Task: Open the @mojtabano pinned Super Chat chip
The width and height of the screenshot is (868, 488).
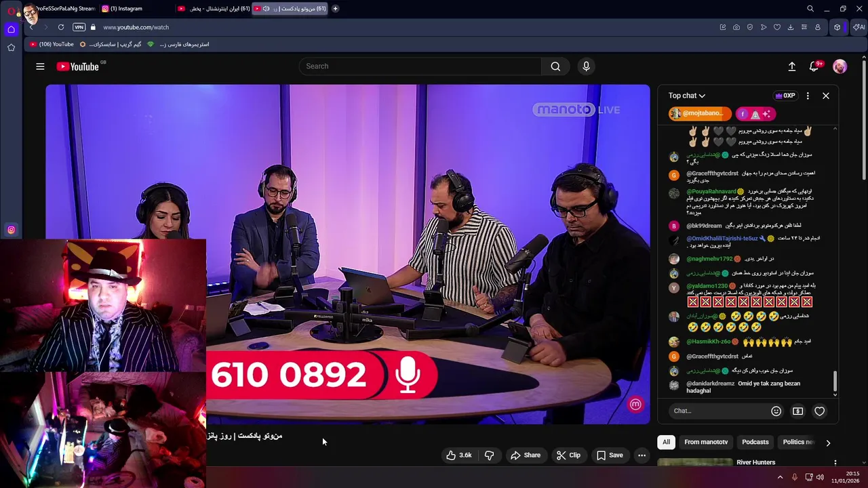Action: [x=700, y=114]
